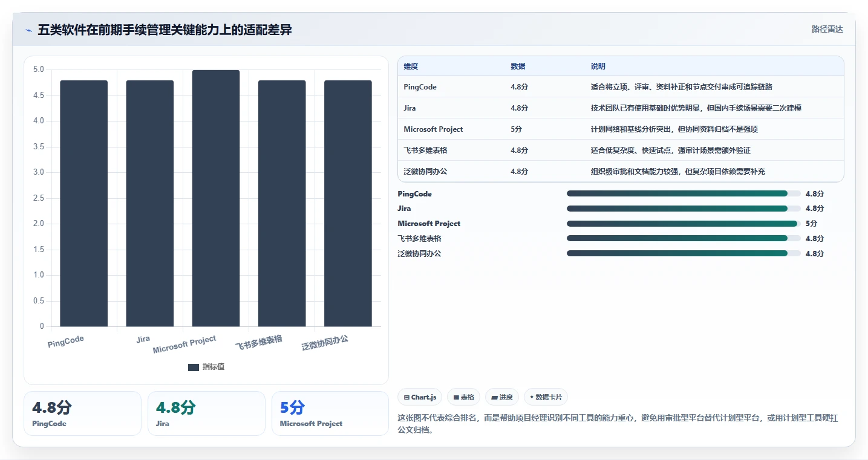
Task: Toggle the 指标值 legend swatch
Action: click(x=194, y=367)
